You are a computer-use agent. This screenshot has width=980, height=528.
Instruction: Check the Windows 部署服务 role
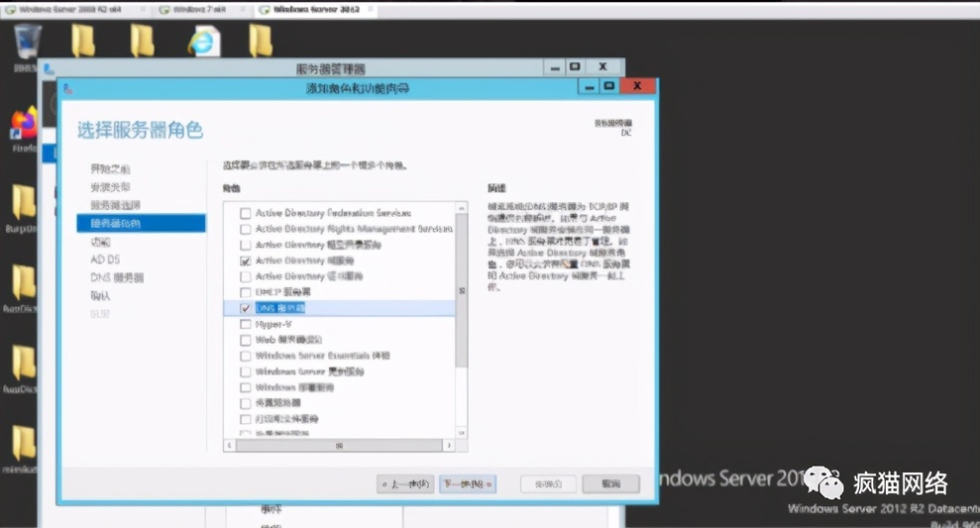(x=246, y=387)
